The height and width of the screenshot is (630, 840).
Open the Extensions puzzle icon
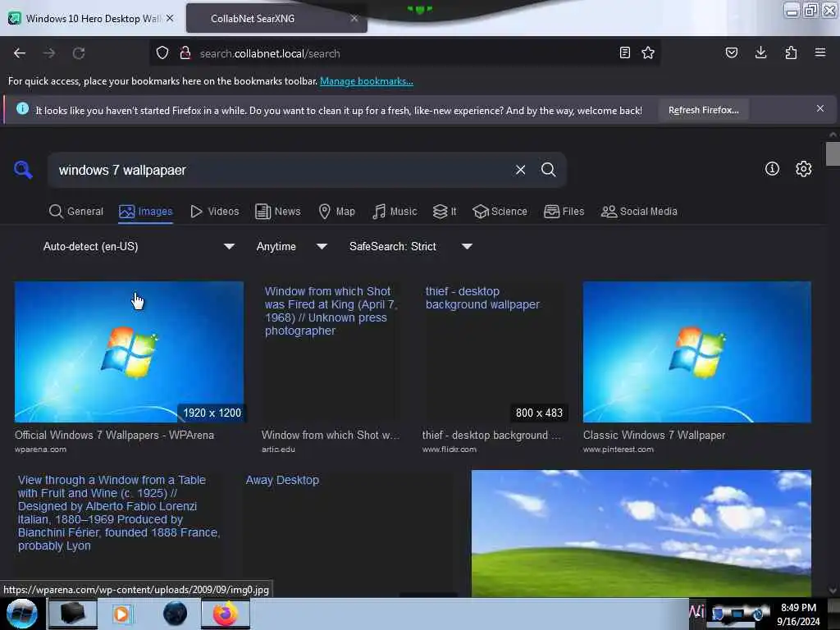[x=791, y=52]
